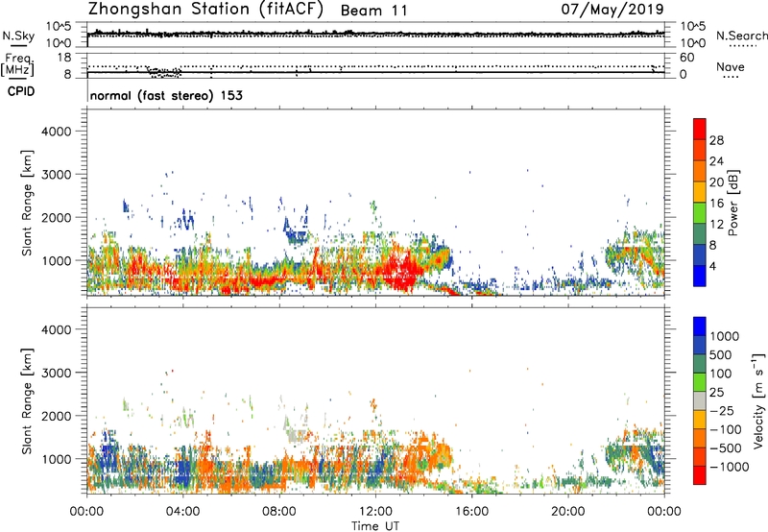This screenshot has width=768, height=532.
Task: Click the left-hand '10^0' noise axis label
Action: [59, 43]
